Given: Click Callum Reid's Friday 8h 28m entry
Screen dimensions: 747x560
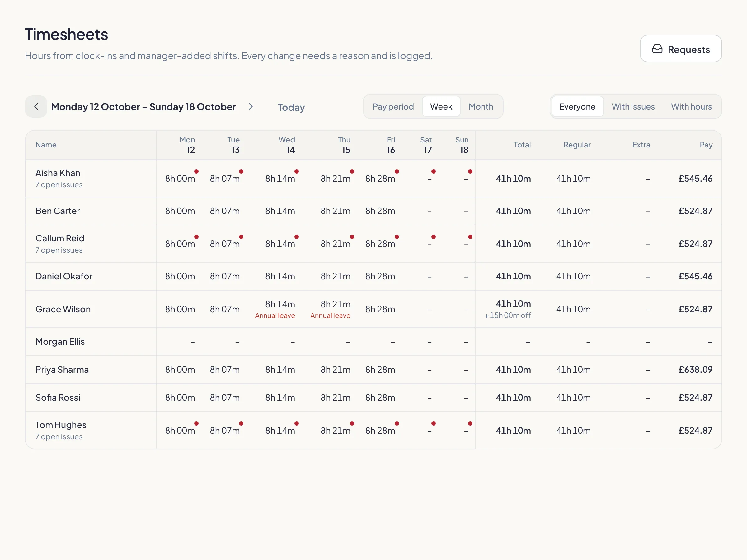Looking at the screenshot, I should (380, 244).
